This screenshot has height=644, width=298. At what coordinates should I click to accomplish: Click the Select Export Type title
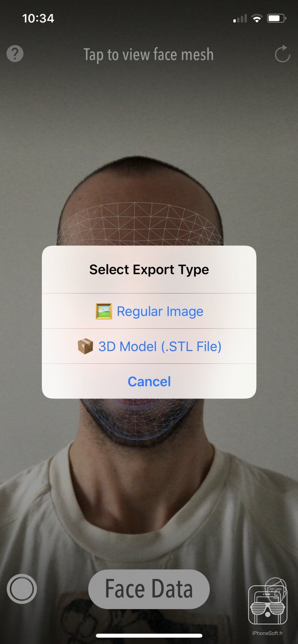tap(149, 270)
